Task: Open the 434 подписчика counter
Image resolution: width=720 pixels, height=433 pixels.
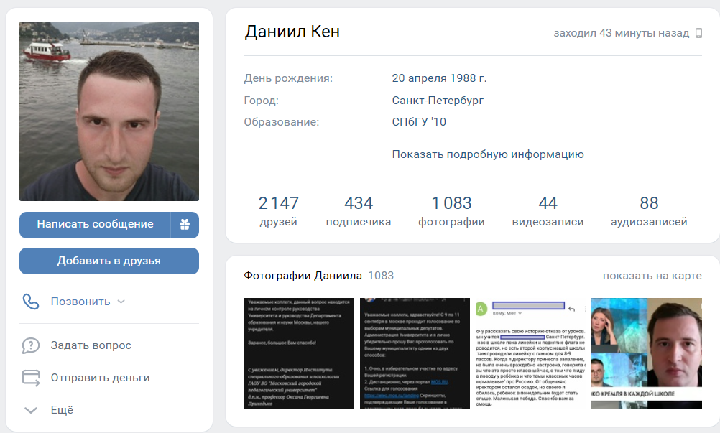Action: tap(359, 211)
